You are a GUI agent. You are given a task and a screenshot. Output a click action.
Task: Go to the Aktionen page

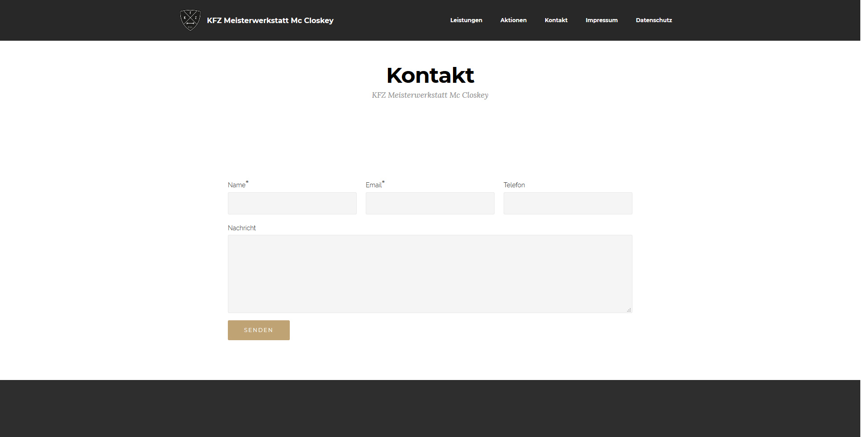coord(513,20)
